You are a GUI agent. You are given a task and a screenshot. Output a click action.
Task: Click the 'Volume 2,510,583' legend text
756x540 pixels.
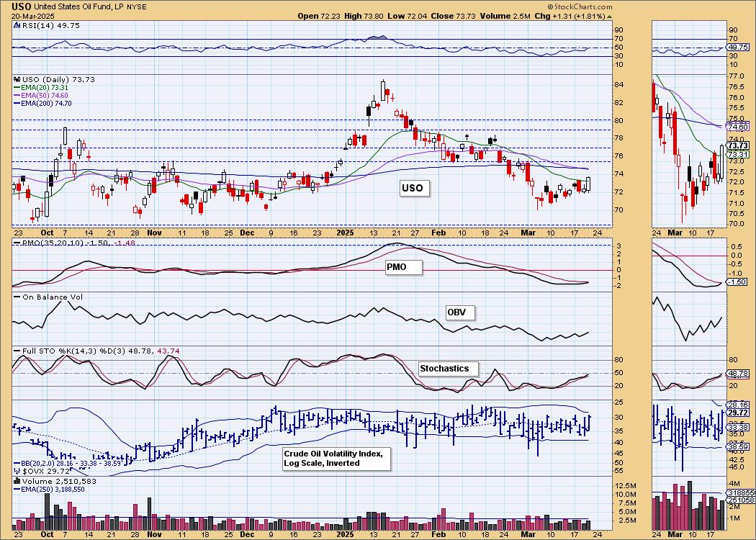[59, 481]
